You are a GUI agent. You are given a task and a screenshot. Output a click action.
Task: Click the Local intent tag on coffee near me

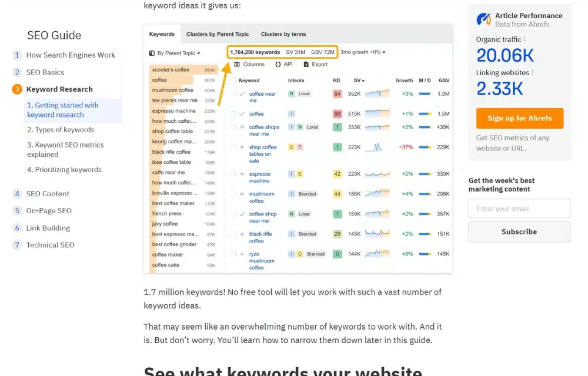[304, 93]
